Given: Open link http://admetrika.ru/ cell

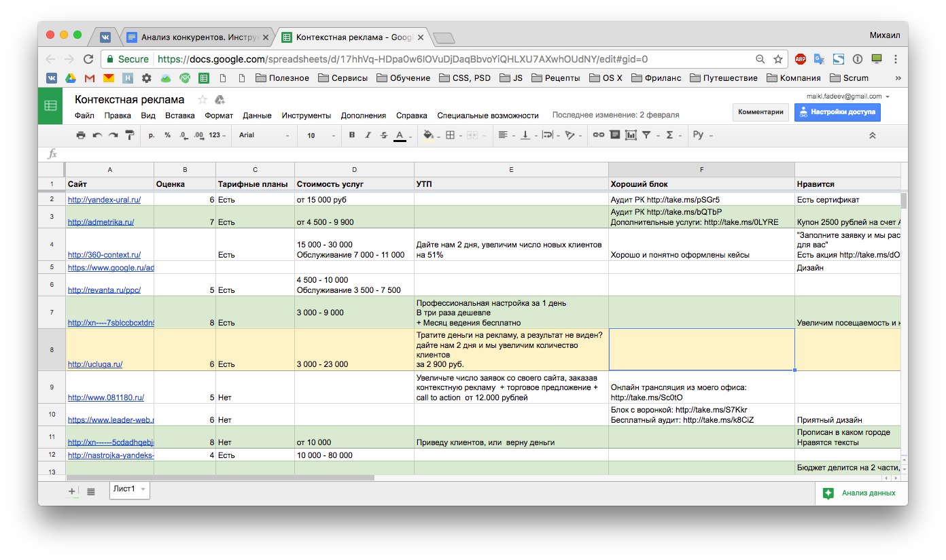Looking at the screenshot, I should tap(101, 222).
